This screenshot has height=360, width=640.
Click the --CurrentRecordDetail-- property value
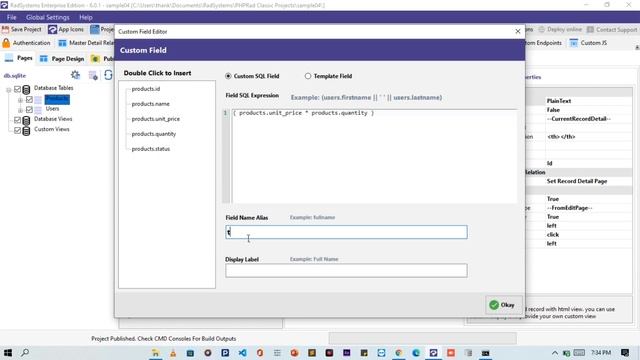579,119
